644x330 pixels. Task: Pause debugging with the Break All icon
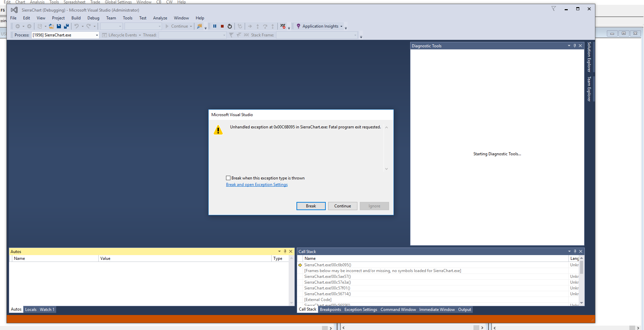[215, 26]
